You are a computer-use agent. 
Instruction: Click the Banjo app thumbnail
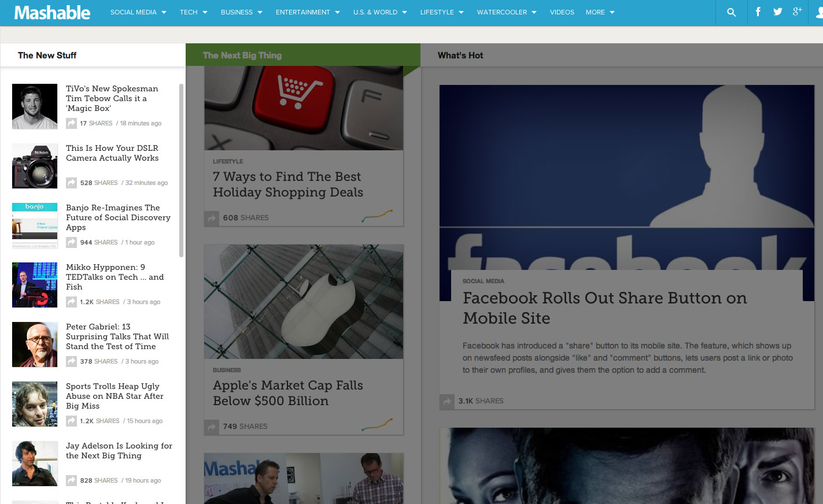click(x=35, y=225)
